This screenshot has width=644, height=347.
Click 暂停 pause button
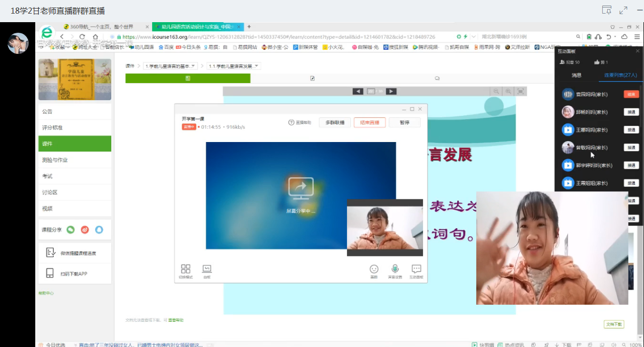click(x=404, y=122)
